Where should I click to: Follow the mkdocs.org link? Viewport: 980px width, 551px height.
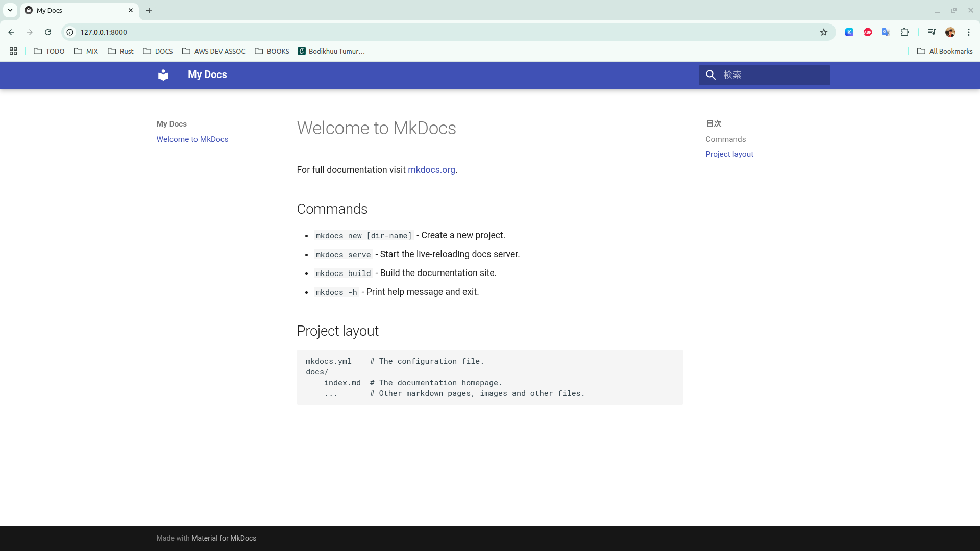(x=431, y=170)
